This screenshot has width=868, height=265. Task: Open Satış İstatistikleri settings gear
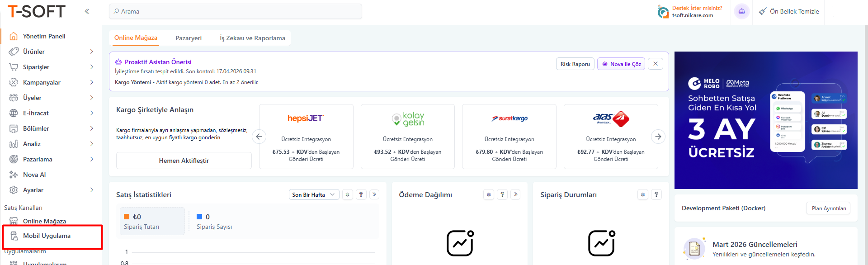point(347,194)
